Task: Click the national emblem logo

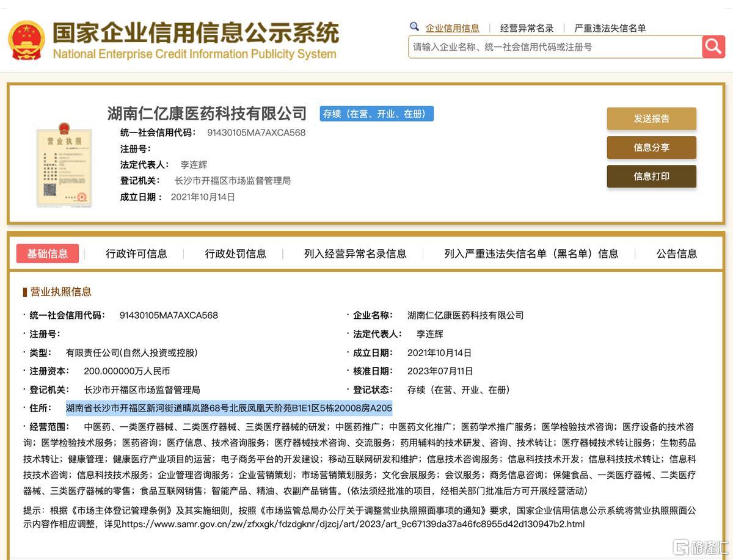Action: 26,40
